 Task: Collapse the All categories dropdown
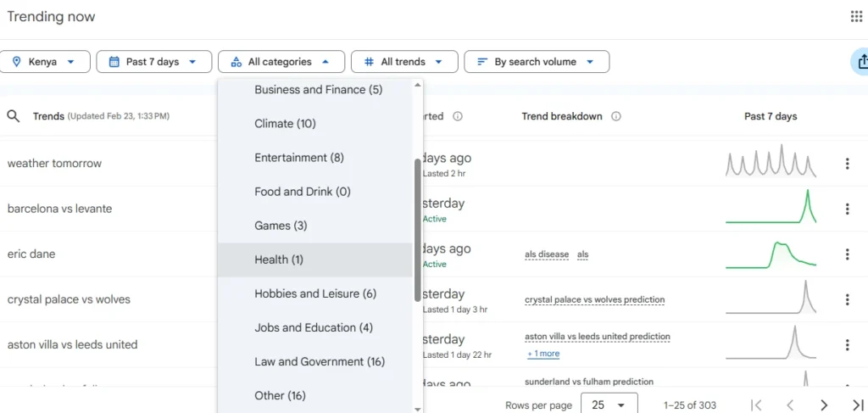(281, 62)
